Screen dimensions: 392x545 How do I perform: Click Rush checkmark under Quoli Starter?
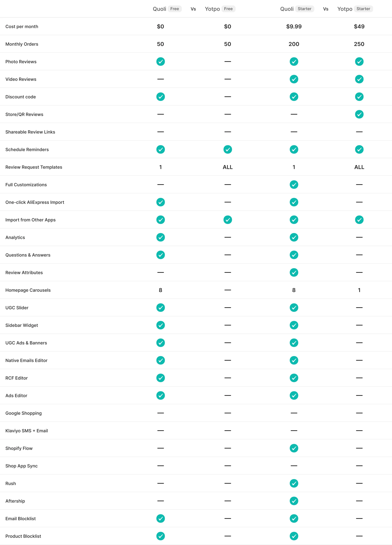(294, 483)
